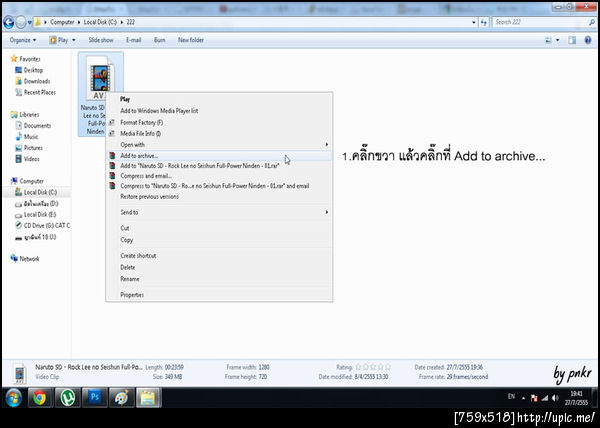The width and height of the screenshot is (600, 428).
Task: Select Favorites in navigation pane
Action: pos(25,59)
